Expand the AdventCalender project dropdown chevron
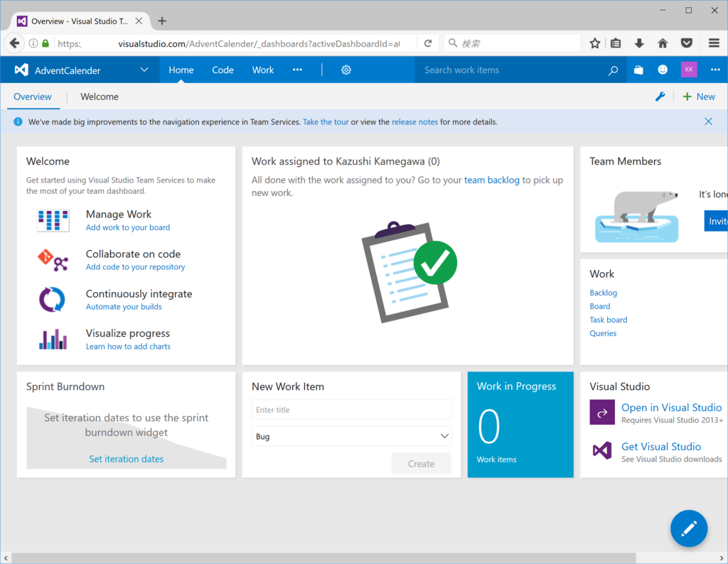The width and height of the screenshot is (728, 564). click(x=144, y=70)
